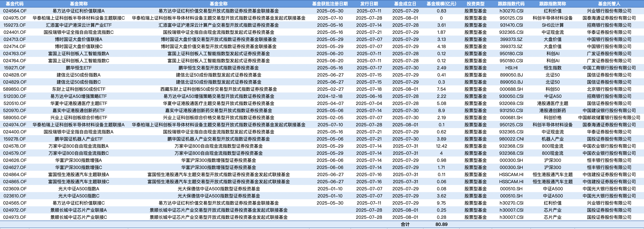Viewport: 644px width, 229px height.
Task: Click the 基金成立日 column header
Action: [x=405, y=4]
